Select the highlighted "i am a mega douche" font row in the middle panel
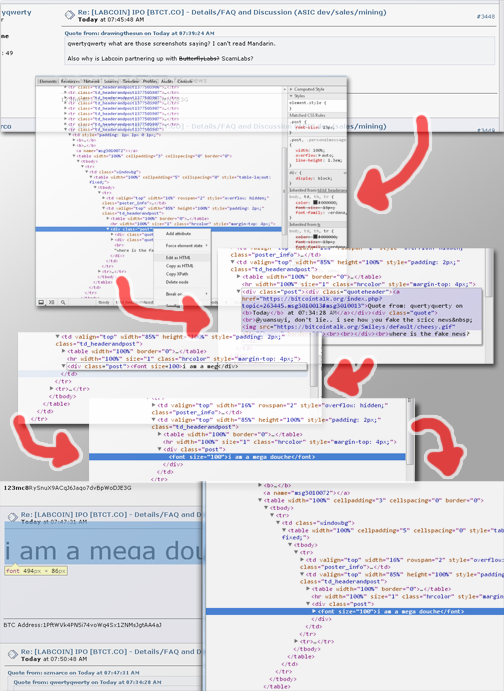The height and width of the screenshot is (691, 504). pyautogui.click(x=247, y=457)
